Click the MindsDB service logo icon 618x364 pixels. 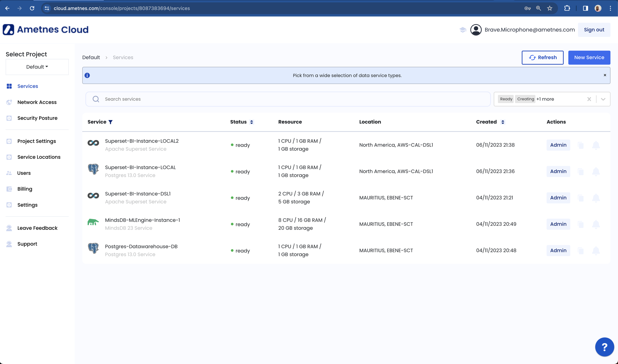pos(93,222)
